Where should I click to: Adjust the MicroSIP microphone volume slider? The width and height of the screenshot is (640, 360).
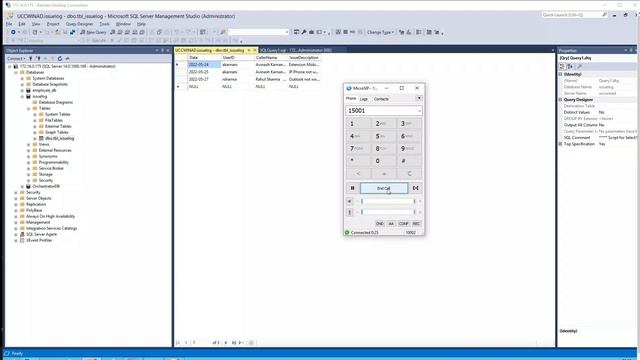(x=388, y=212)
